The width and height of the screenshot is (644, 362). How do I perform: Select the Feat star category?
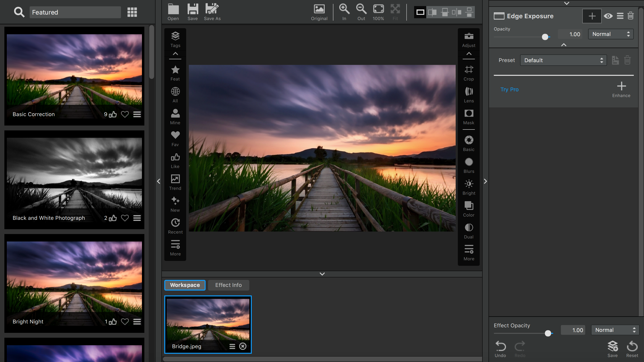(175, 73)
